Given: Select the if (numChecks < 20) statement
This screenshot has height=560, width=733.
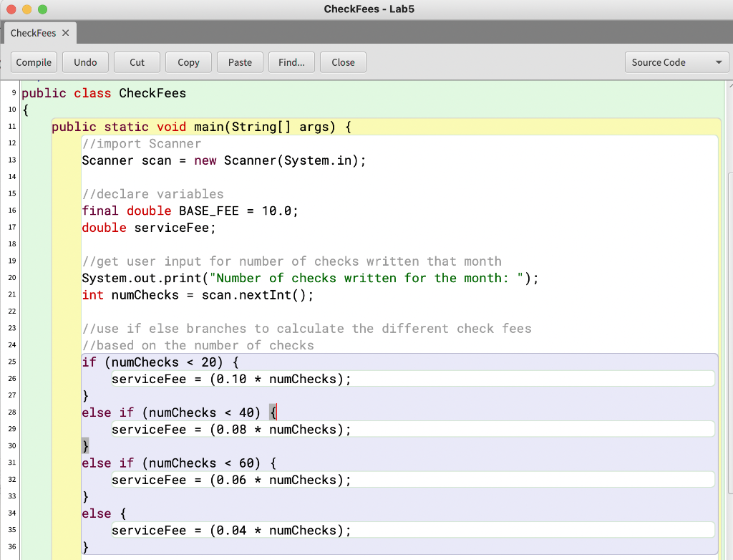Looking at the screenshot, I should pyautogui.click(x=179, y=362).
